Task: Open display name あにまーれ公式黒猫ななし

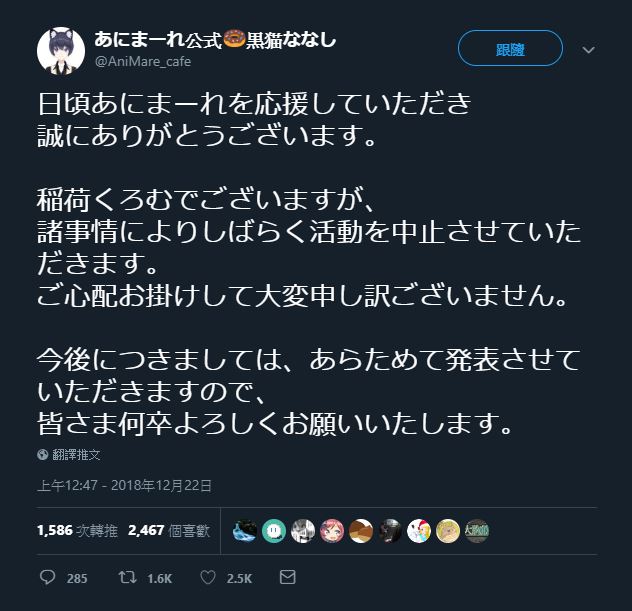Action: (215, 40)
